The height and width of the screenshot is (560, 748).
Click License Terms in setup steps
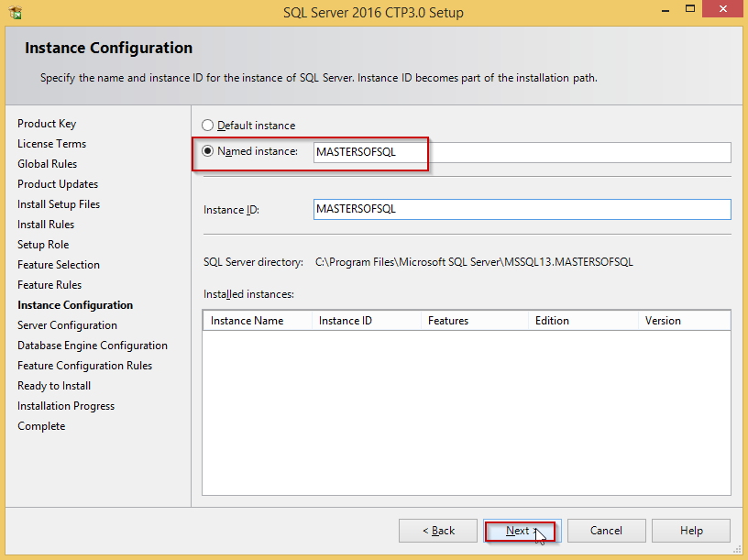coord(52,144)
